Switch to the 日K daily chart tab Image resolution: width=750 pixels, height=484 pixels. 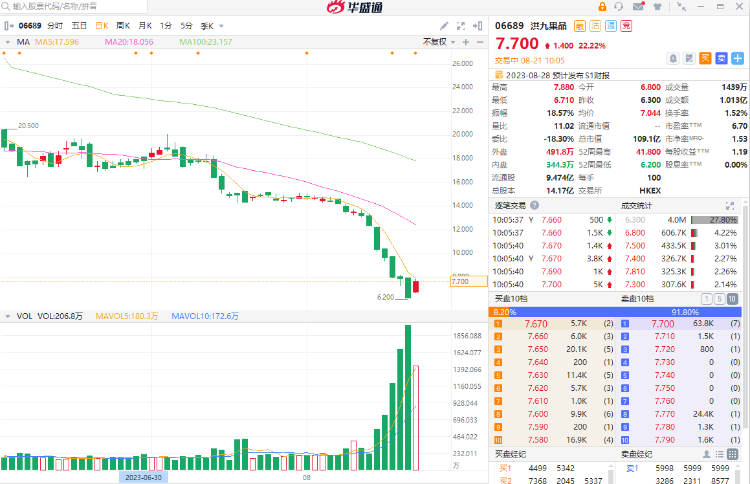(102, 26)
